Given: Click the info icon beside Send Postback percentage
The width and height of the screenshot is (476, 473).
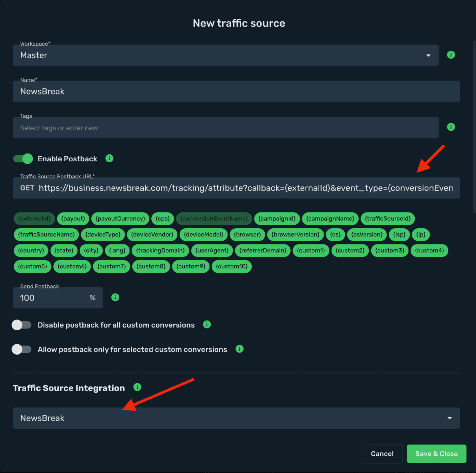Looking at the screenshot, I should pyautogui.click(x=115, y=297).
